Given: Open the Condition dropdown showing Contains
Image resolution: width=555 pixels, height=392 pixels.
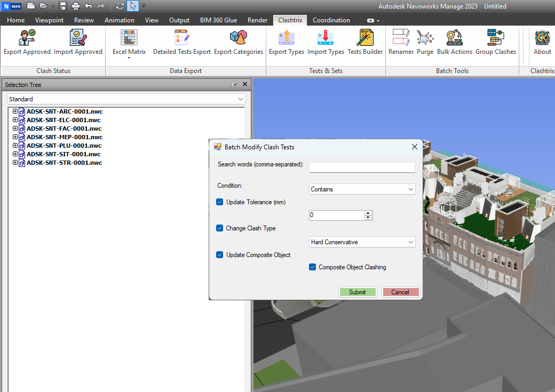Looking at the screenshot, I should [x=362, y=189].
